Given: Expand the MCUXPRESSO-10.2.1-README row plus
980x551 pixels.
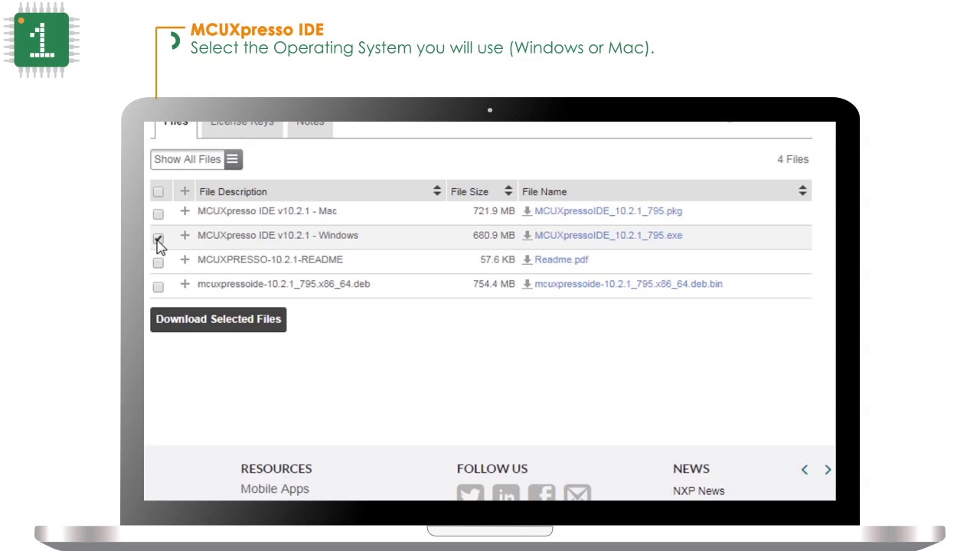Looking at the screenshot, I should [185, 260].
